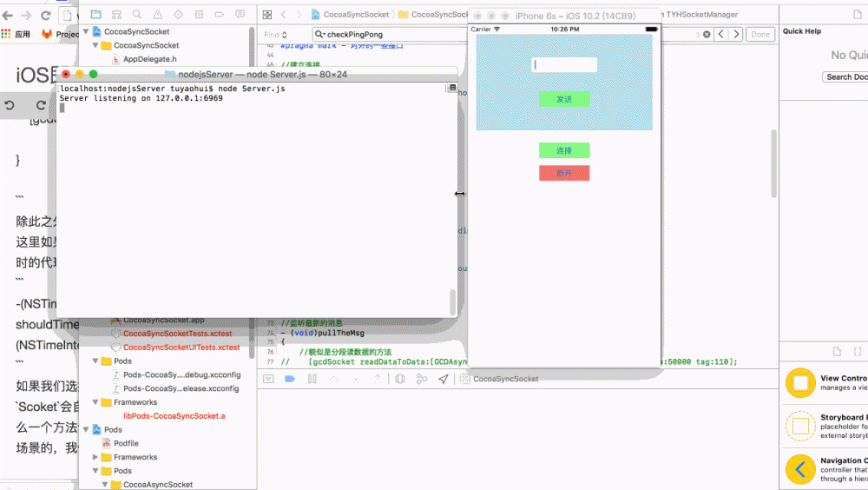This screenshot has height=490, width=868.
Task: Clear the checkPingPong search field
Action: tap(707, 35)
